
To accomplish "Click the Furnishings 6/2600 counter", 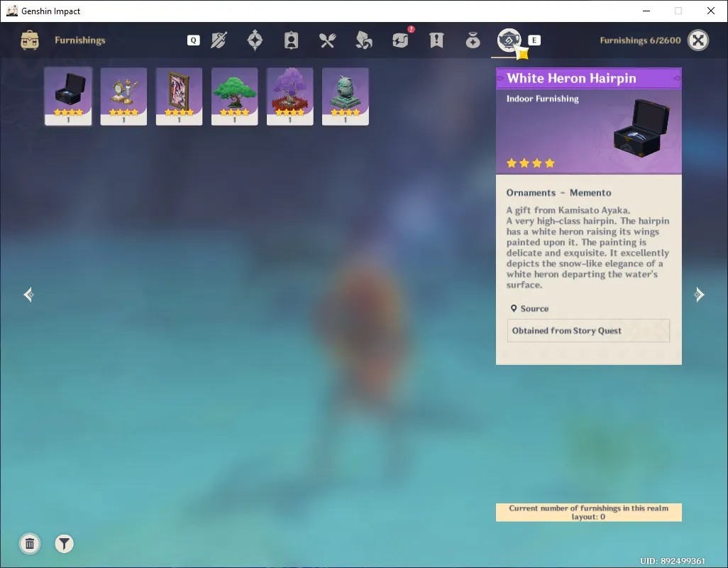I will point(640,40).
